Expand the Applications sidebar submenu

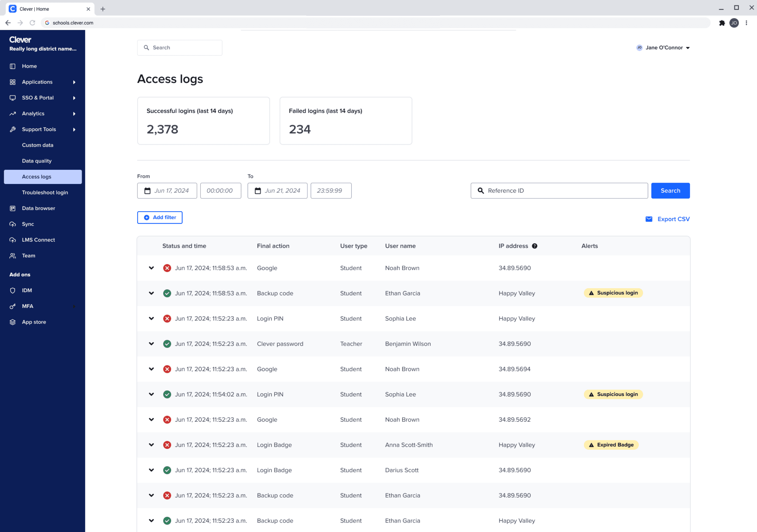[x=74, y=82]
